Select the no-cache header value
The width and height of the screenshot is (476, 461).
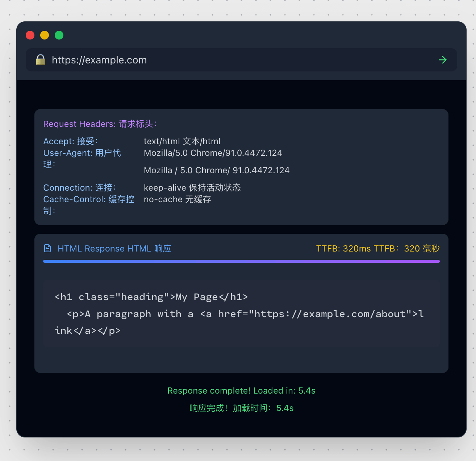pos(177,199)
